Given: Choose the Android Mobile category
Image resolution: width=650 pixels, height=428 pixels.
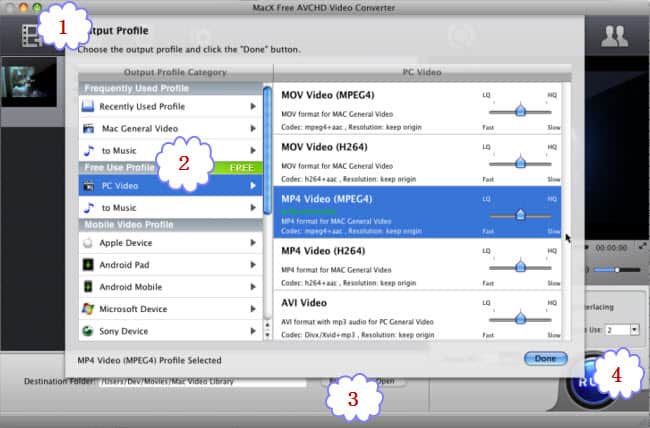Looking at the screenshot, I should point(170,287).
